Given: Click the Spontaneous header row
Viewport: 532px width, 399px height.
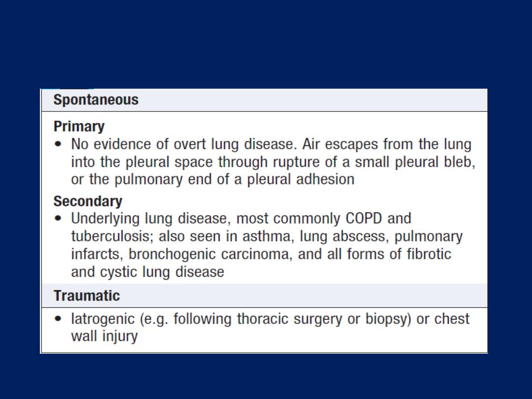Looking at the screenshot, I should 265,100.
